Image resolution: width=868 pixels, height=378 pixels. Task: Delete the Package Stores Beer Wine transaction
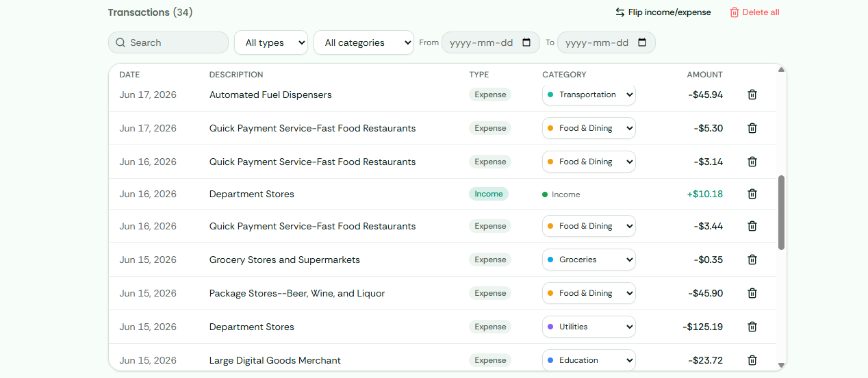point(752,293)
